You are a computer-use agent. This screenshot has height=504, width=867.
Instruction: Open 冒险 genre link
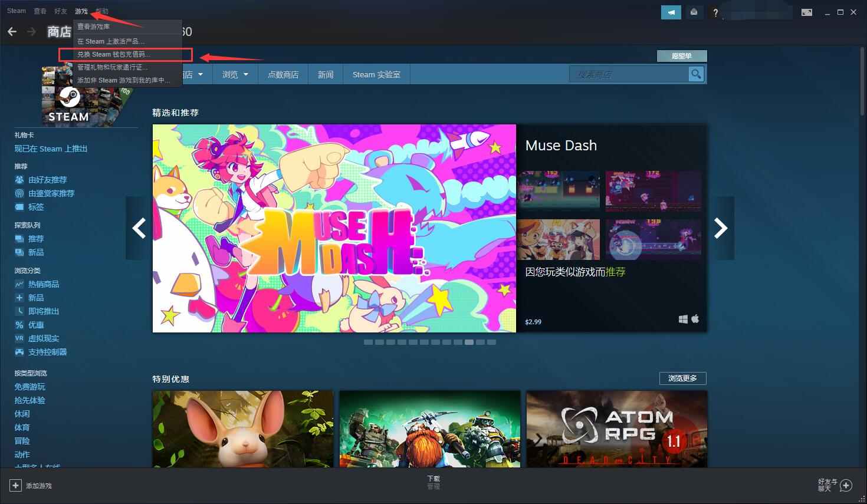pyautogui.click(x=22, y=441)
